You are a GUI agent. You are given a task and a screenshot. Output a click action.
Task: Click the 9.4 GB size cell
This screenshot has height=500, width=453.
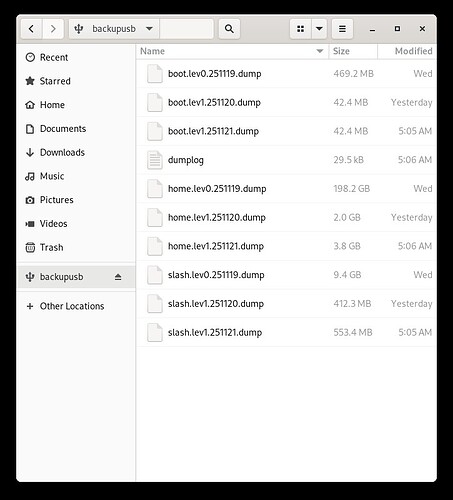click(x=347, y=275)
